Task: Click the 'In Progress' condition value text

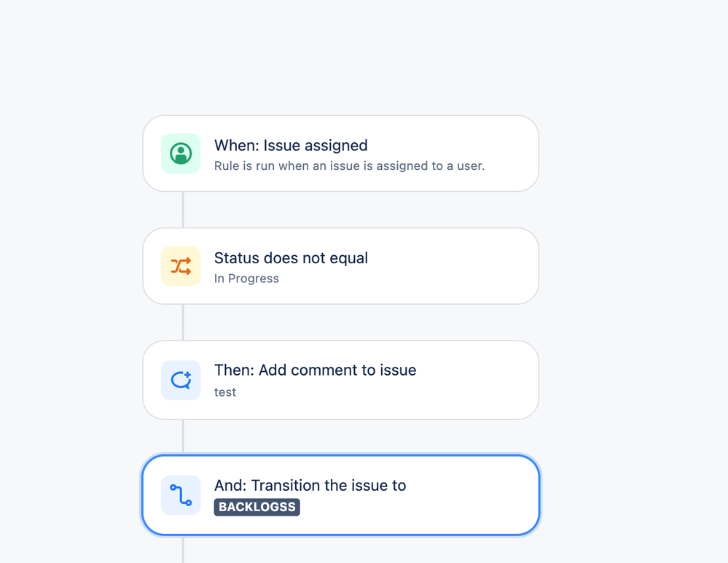Action: point(246,279)
